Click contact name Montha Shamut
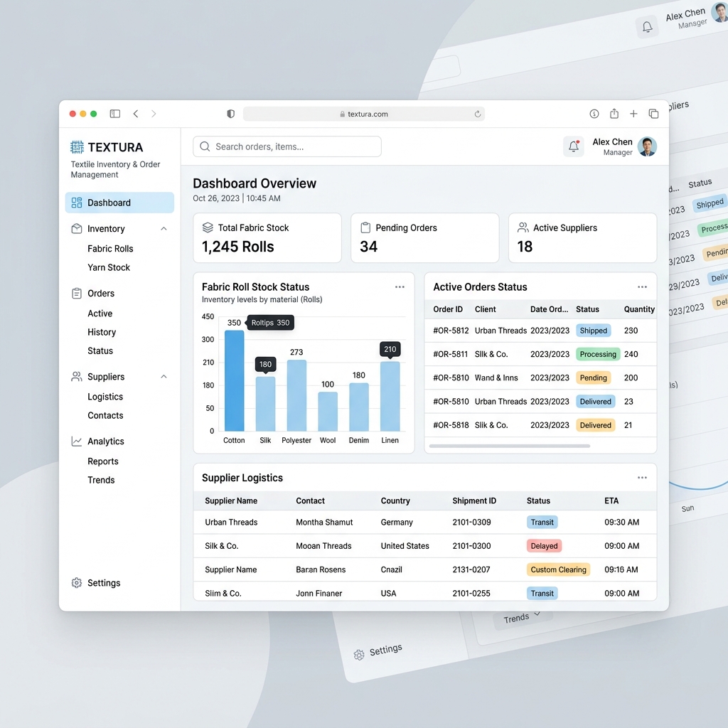The image size is (728, 728). click(324, 523)
